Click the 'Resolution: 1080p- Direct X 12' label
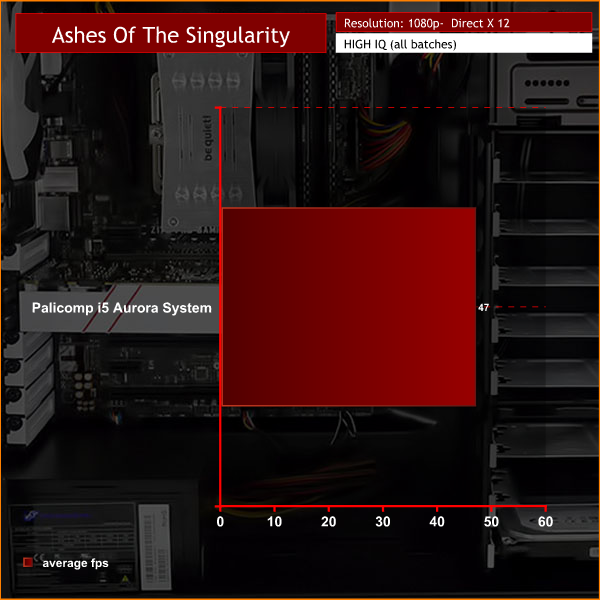 [464, 23]
